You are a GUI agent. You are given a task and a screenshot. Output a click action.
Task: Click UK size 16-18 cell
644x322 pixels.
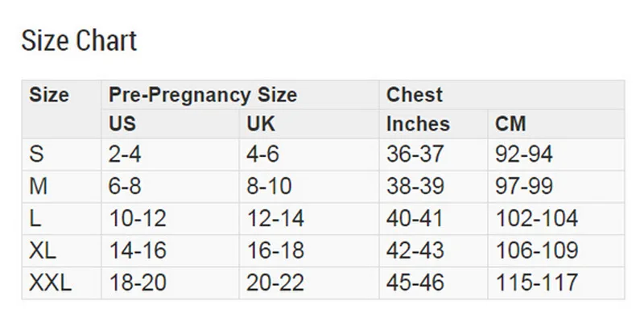(275, 251)
